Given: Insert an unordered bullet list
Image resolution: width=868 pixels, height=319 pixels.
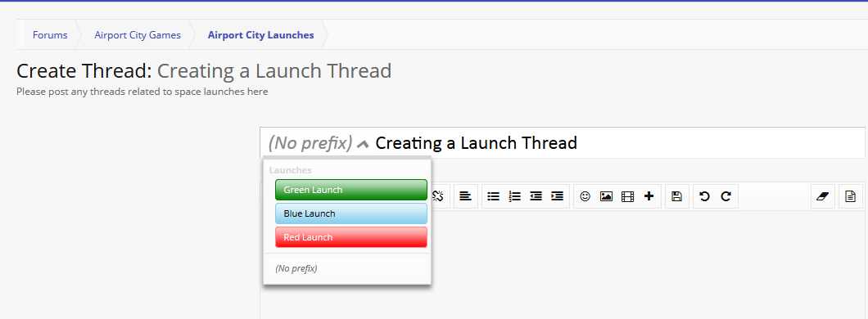Looking at the screenshot, I should [493, 196].
